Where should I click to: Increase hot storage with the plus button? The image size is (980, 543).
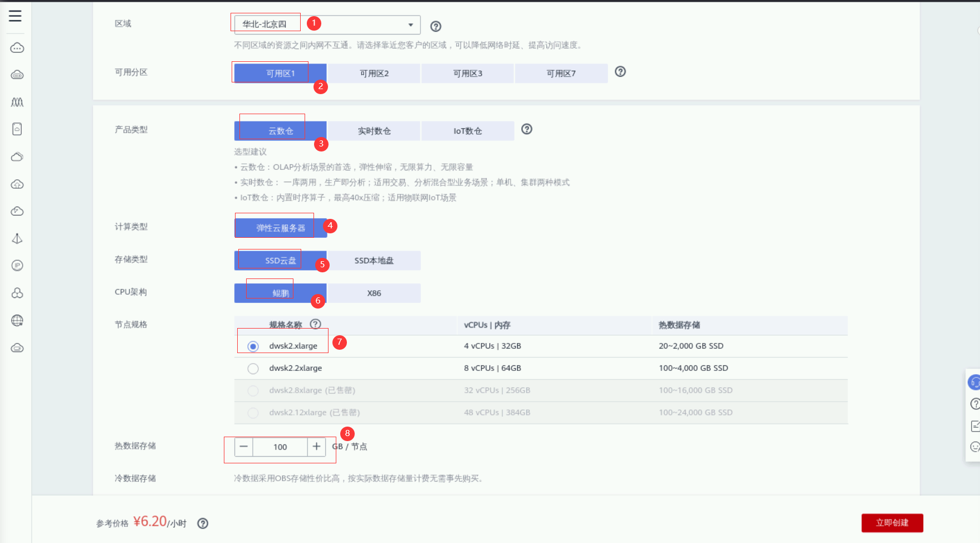(316, 447)
